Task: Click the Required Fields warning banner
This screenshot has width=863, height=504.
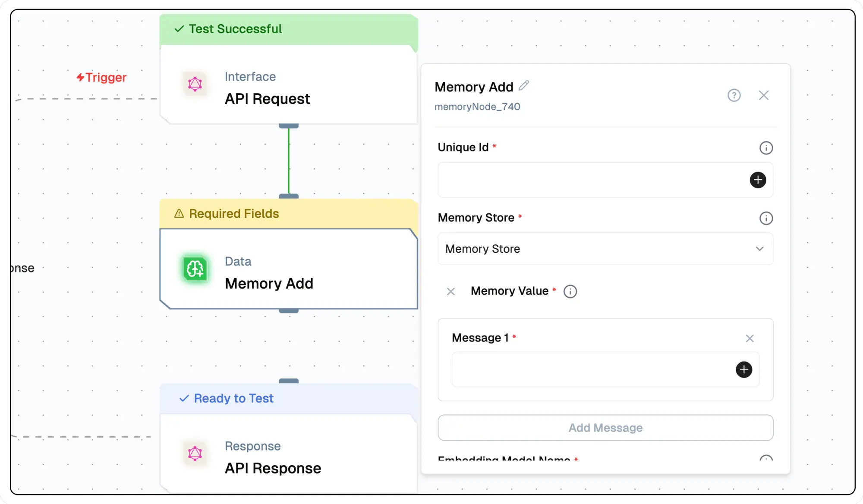Action: 288,214
